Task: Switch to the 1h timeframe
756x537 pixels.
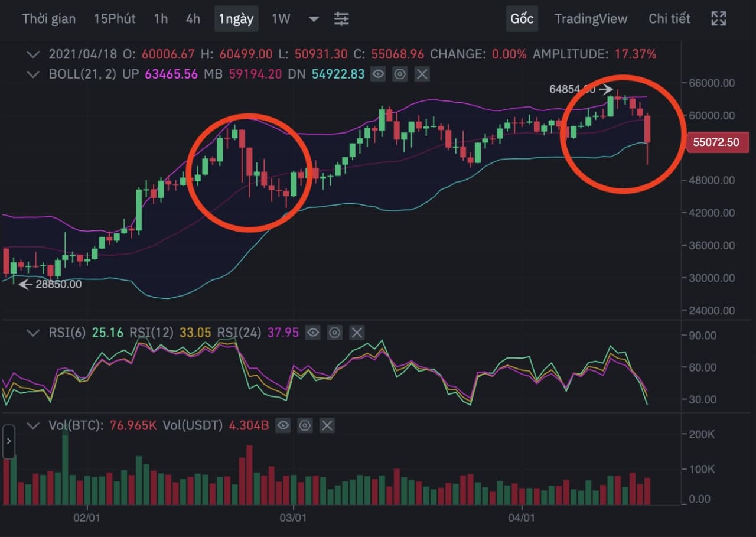Action: [x=161, y=18]
